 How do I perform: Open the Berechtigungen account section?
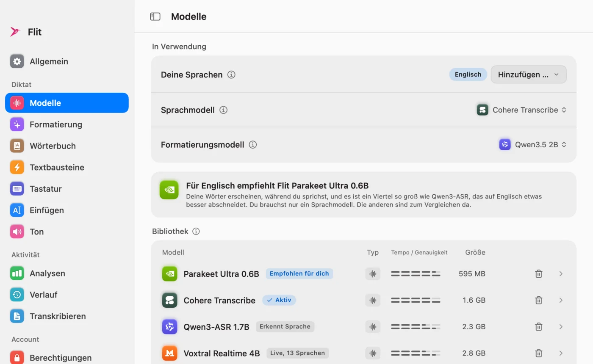[67, 358]
